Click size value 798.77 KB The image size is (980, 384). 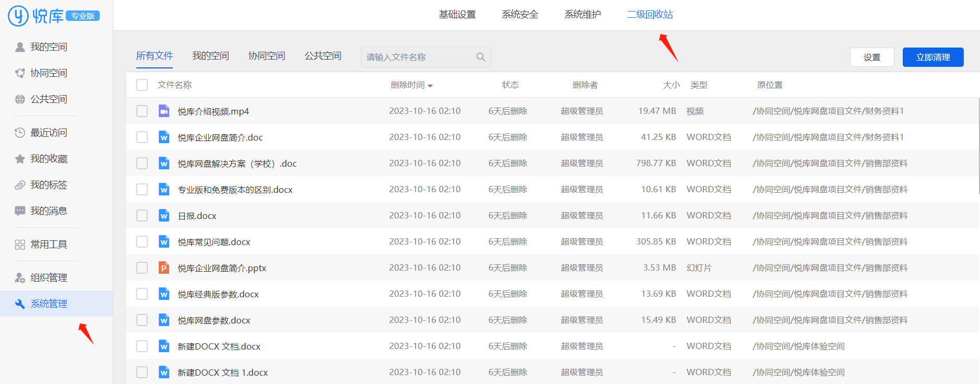coord(656,163)
